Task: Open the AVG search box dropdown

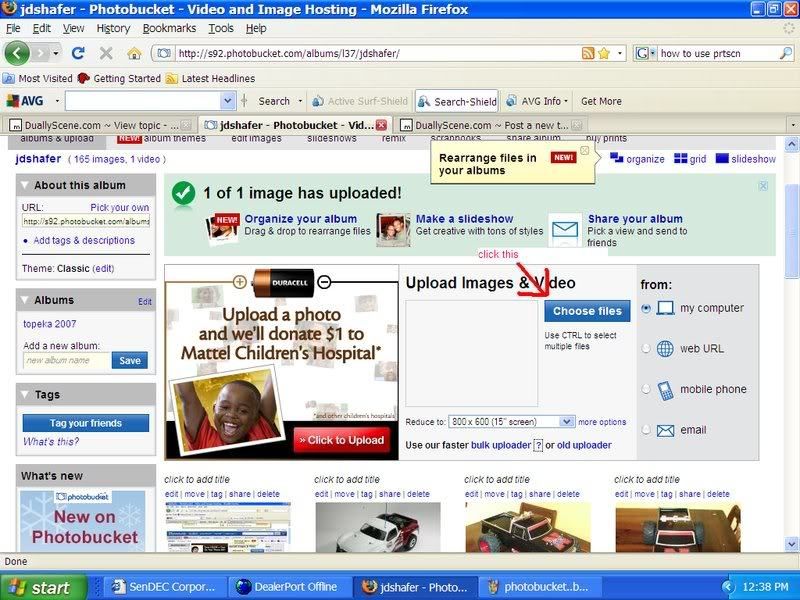Action: pyautogui.click(x=228, y=101)
